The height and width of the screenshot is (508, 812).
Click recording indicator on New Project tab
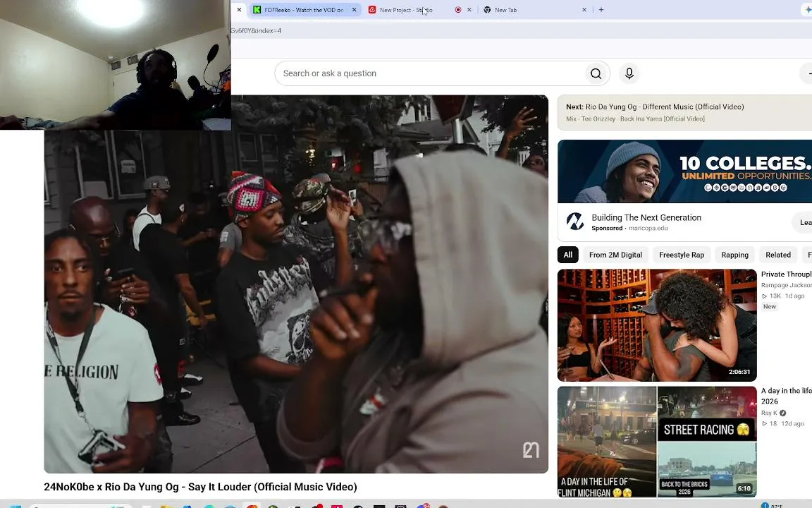pos(457,10)
